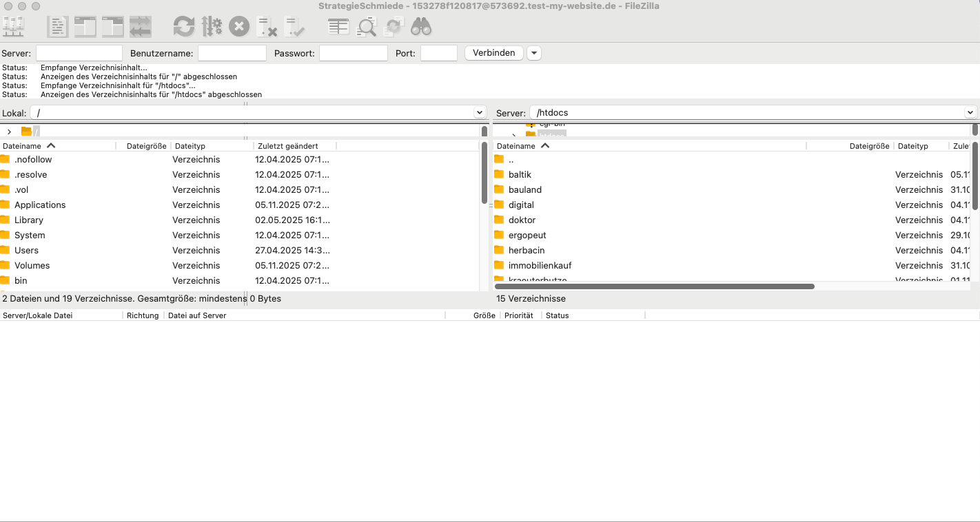980x522 pixels.
Task: Expand the Lokal path dropdown
Action: (x=480, y=112)
